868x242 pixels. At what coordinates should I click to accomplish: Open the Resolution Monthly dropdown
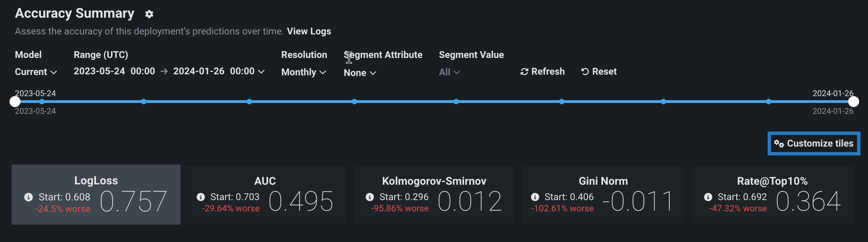coord(304,72)
